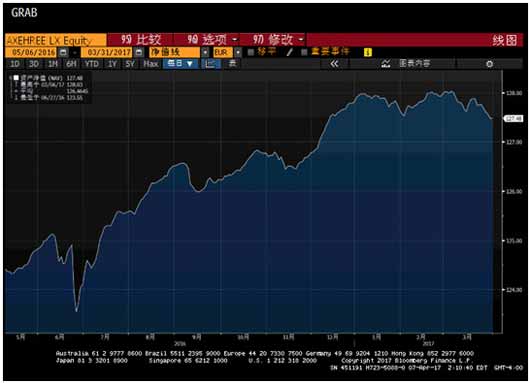
Task: Open the start date calendar picker icon
Action: pyautogui.click(x=63, y=52)
